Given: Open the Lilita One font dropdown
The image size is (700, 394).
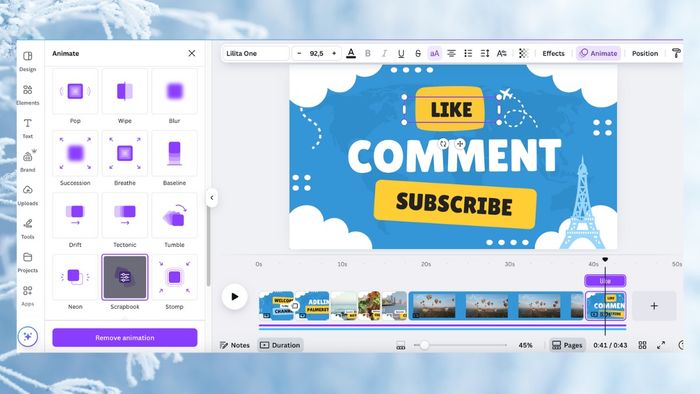Looking at the screenshot, I should click(255, 53).
